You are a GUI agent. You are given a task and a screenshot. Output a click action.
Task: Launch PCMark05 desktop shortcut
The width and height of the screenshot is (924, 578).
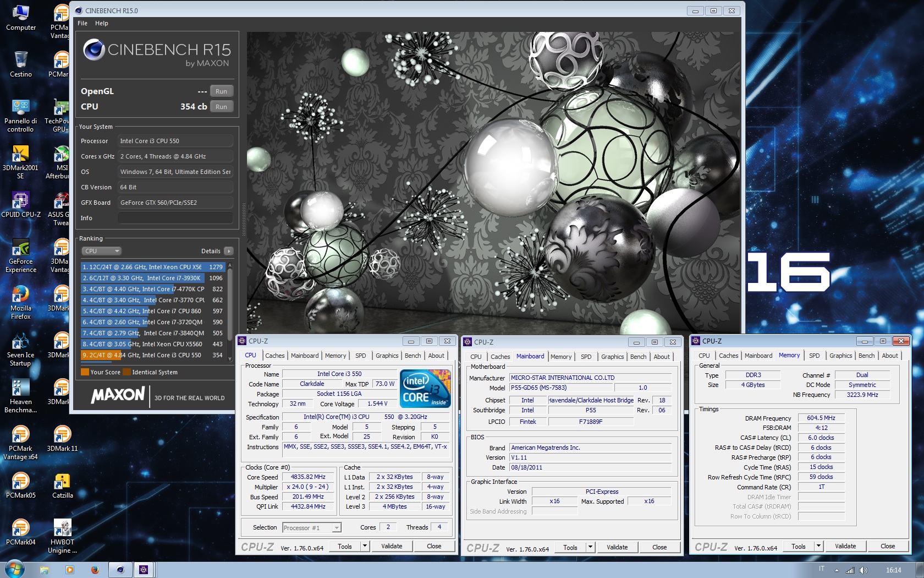point(20,486)
